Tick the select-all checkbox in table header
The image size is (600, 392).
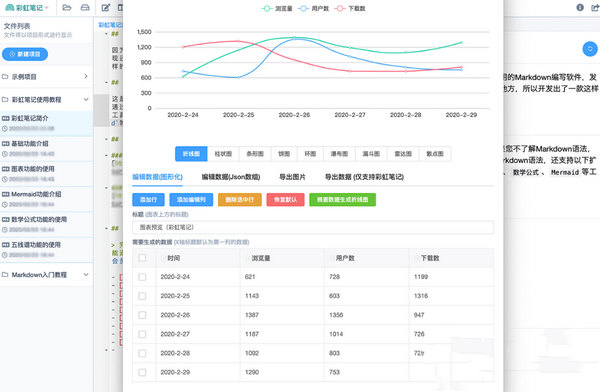[x=142, y=258]
